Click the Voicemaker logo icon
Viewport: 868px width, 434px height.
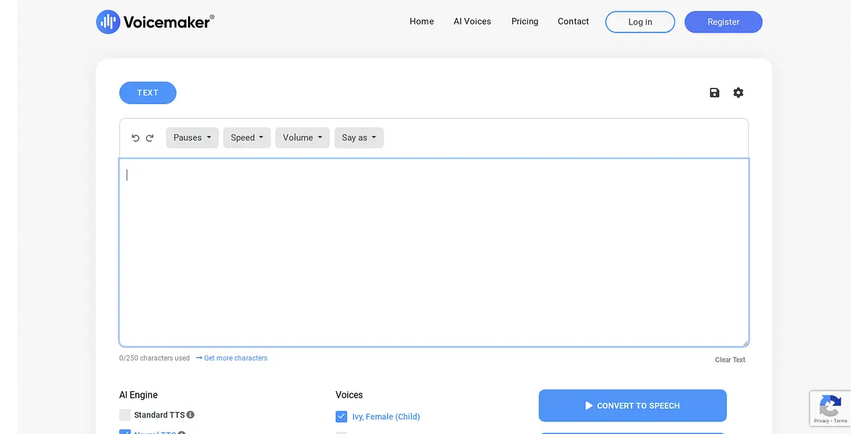(x=108, y=22)
